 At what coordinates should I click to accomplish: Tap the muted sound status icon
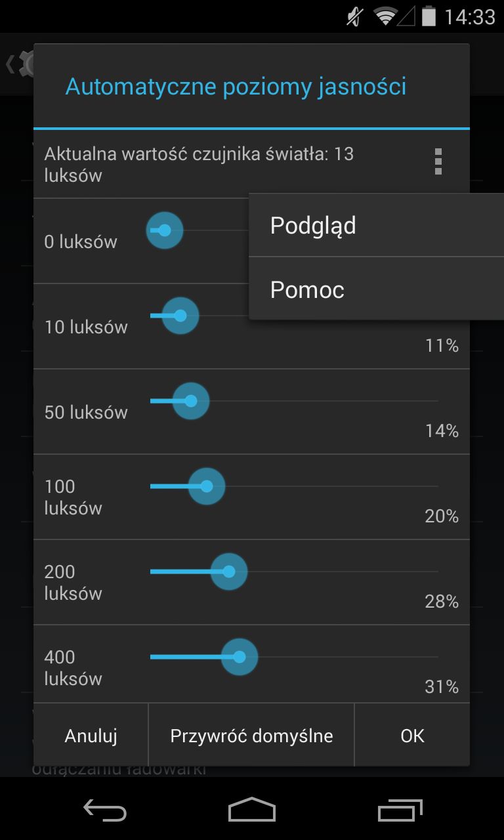(x=354, y=16)
